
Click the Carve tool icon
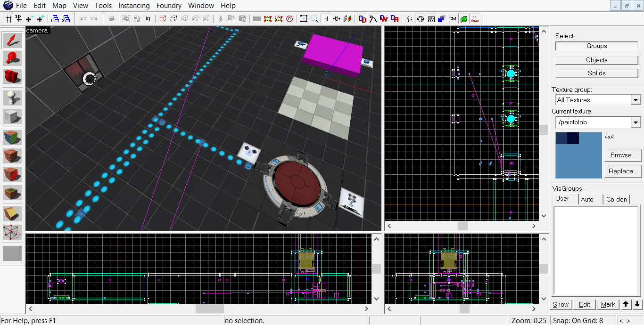(112, 19)
